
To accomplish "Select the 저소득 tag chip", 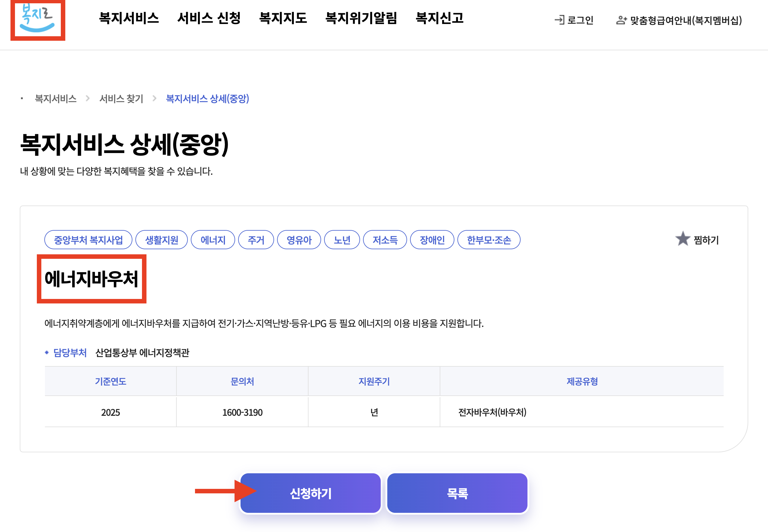I will 385,240.
